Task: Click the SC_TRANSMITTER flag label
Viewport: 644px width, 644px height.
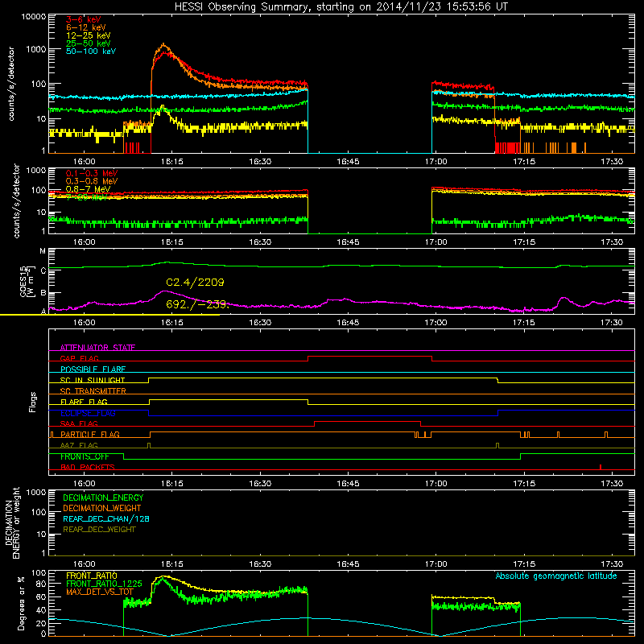Action: [93, 390]
